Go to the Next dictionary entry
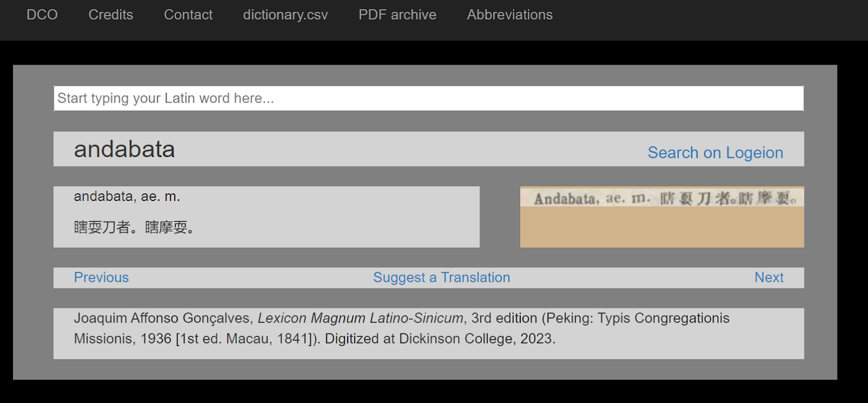 point(769,277)
